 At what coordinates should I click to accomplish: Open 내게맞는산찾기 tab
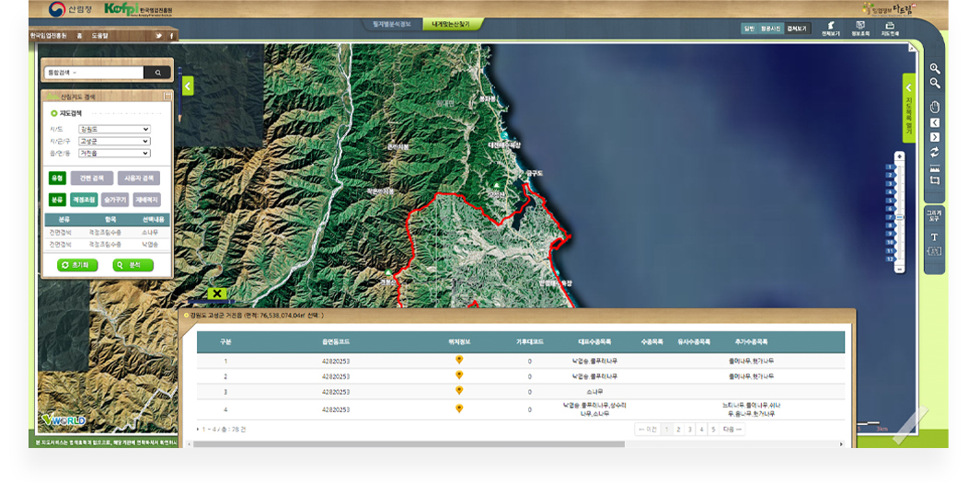coord(454,24)
